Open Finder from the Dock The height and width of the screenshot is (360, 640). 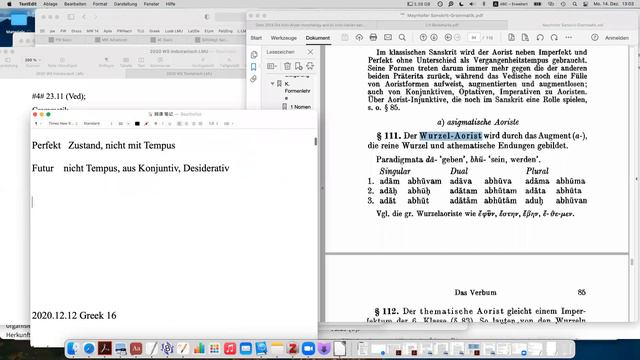[x=73, y=349]
